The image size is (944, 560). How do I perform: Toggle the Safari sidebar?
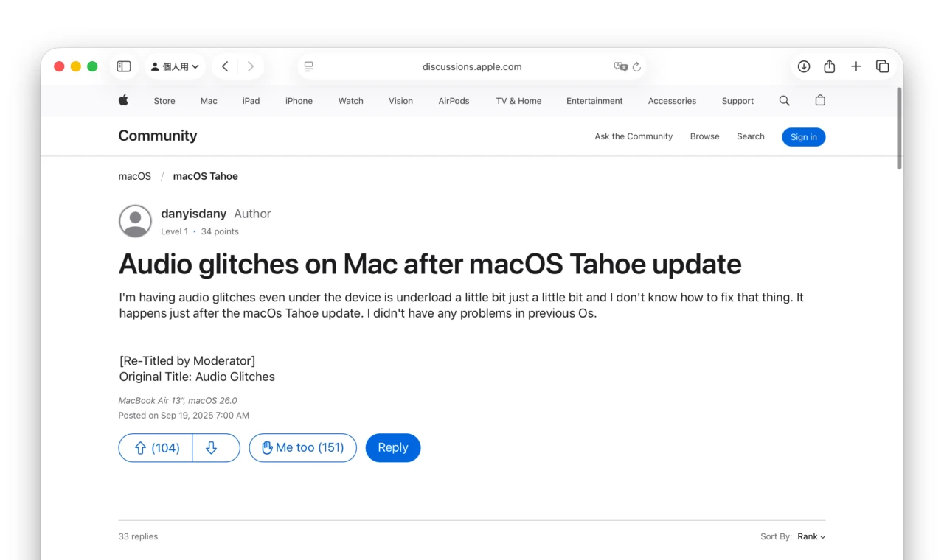click(123, 66)
